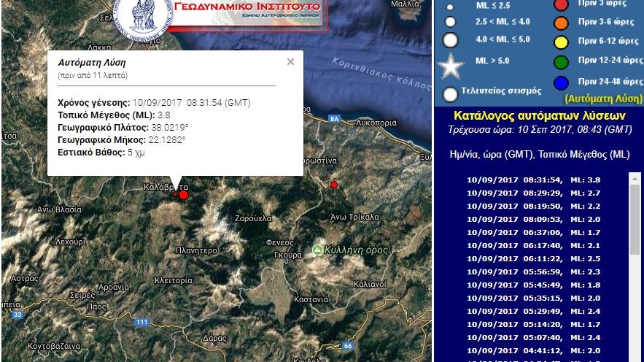Click the red earthquake marker near Άνω Τρίκαλα

coord(334,185)
